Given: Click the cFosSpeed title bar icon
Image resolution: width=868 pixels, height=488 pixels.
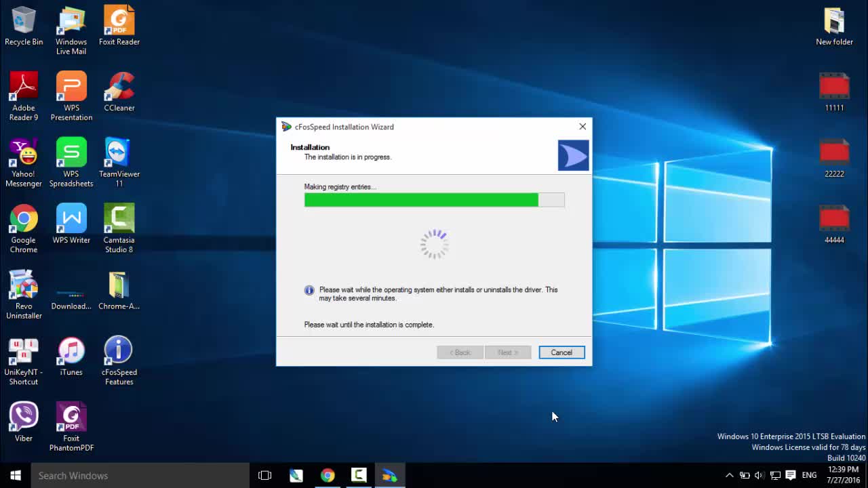Looking at the screenshot, I should 286,127.
